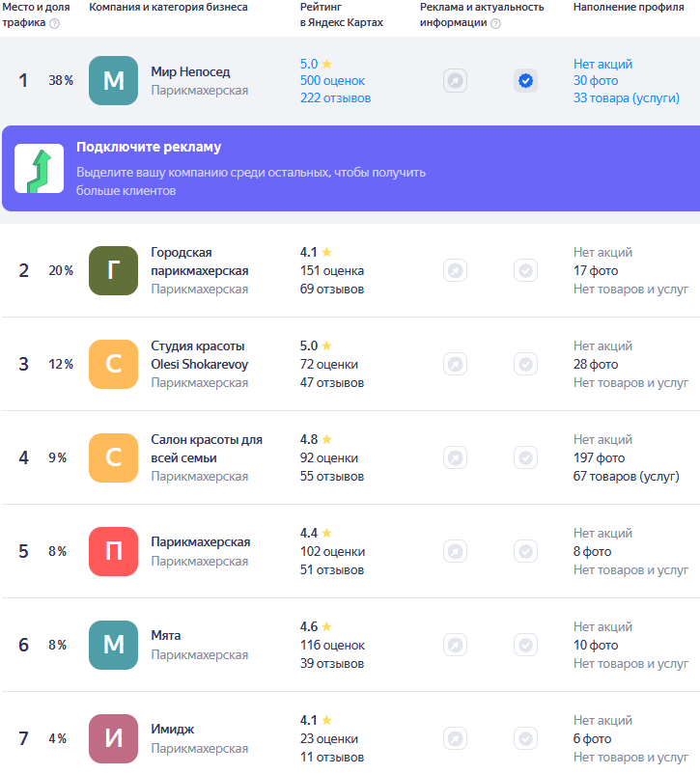Select the olive "Г" avatar of Городская парикмахерская
This screenshot has width=700, height=774.
coord(114,271)
